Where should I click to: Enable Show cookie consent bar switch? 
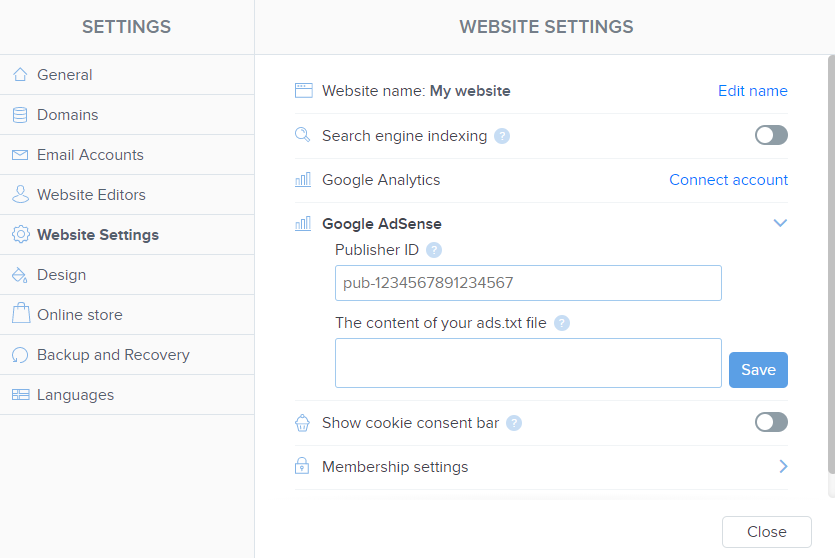tap(771, 422)
